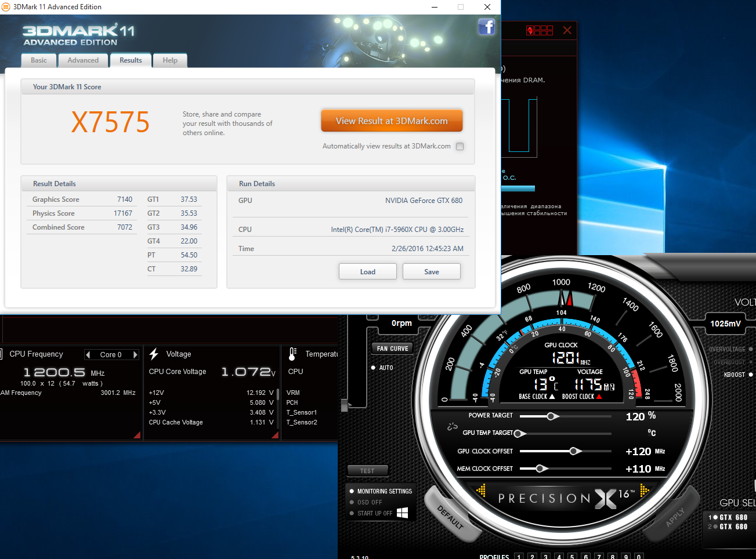Image resolution: width=756 pixels, height=559 pixels.
Task: Click the Base Clock triangle marker
Action: (x=552, y=397)
